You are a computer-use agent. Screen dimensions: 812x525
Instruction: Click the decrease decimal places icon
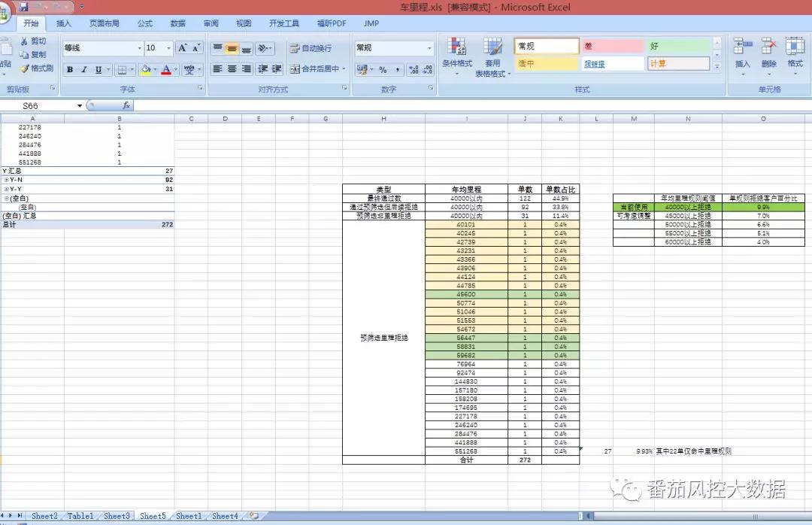coord(428,69)
